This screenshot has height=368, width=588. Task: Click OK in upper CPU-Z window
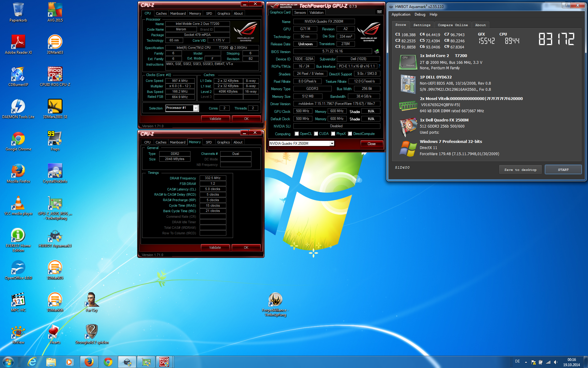(246, 119)
